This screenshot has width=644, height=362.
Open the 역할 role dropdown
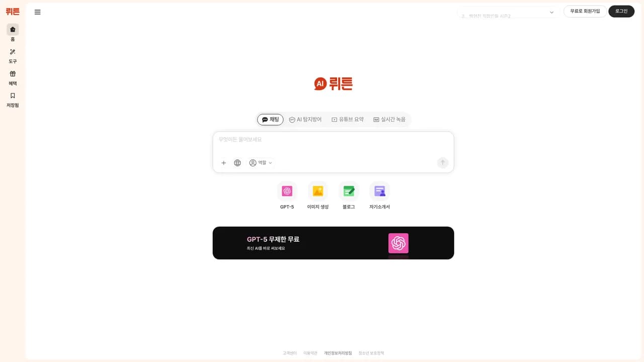click(x=261, y=163)
